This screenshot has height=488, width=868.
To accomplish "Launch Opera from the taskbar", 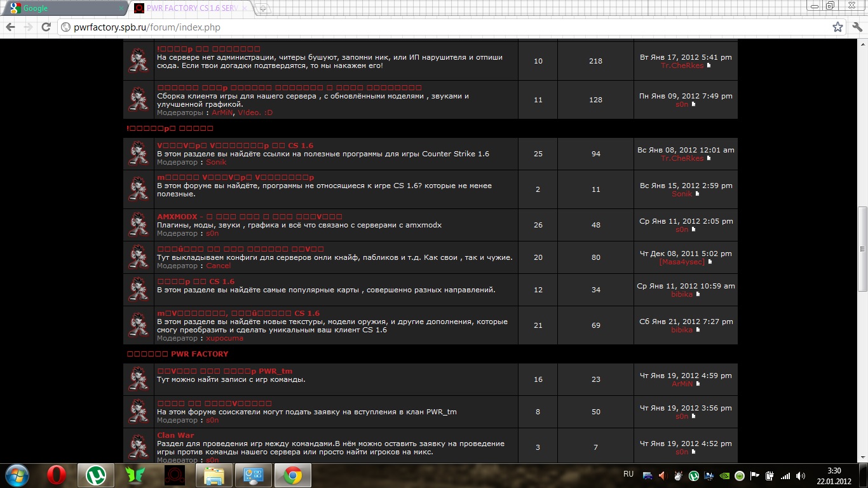I will pyautogui.click(x=56, y=475).
